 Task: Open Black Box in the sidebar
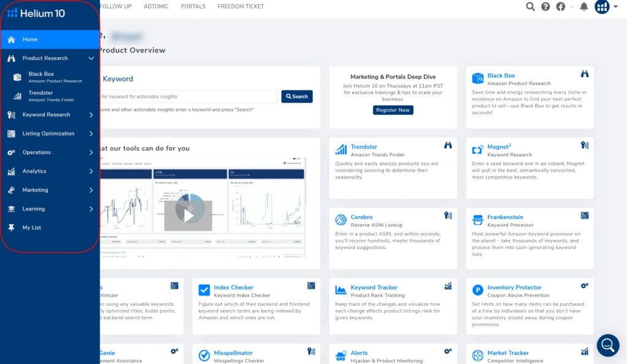click(x=50, y=77)
